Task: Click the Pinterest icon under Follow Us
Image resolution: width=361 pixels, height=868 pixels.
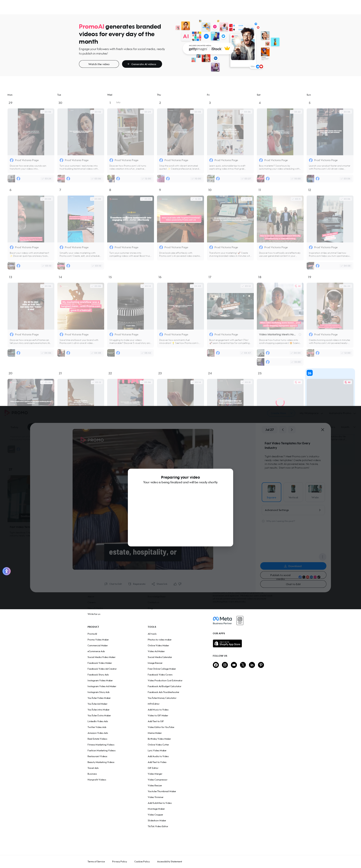Action: 261,665
